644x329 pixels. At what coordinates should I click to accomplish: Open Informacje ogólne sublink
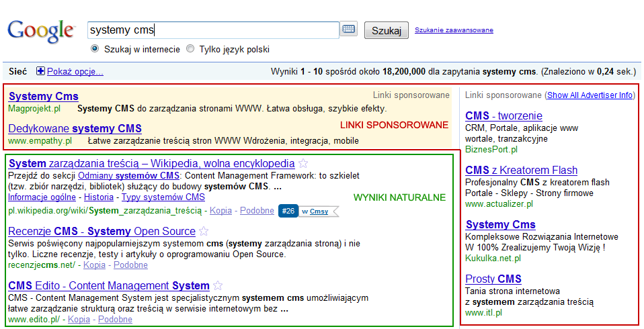pyautogui.click(x=42, y=197)
